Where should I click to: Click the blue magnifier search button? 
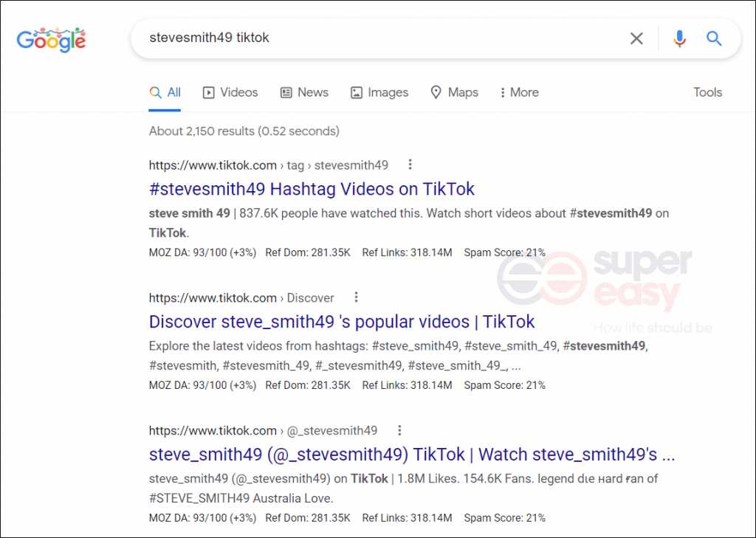714,38
